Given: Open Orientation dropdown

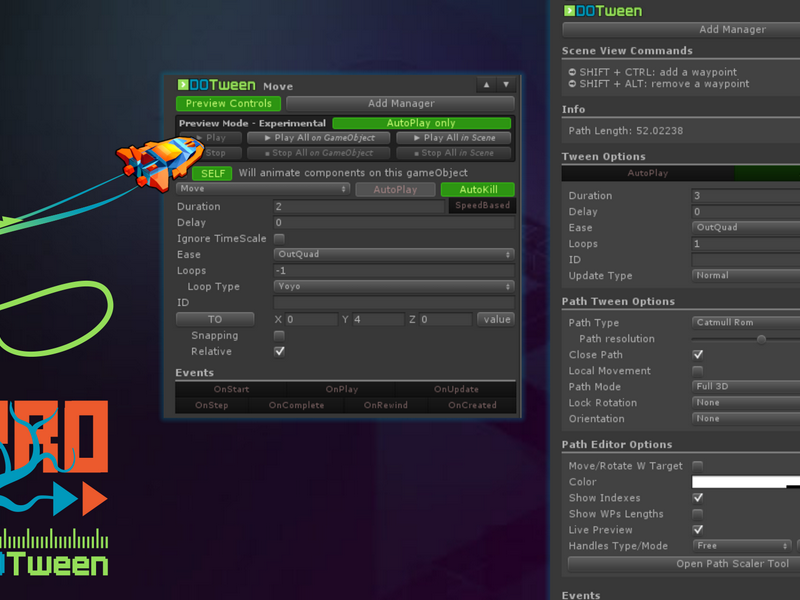Looking at the screenshot, I should pyautogui.click(x=745, y=418).
